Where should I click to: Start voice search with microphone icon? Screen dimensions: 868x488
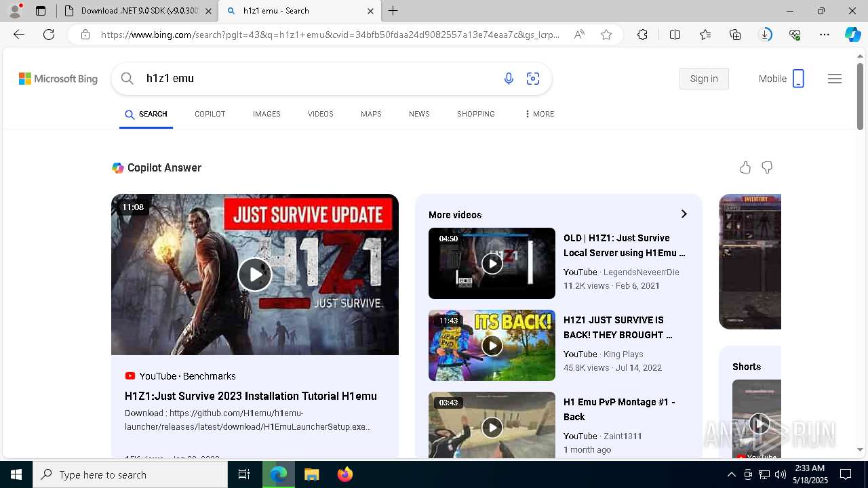coord(509,79)
